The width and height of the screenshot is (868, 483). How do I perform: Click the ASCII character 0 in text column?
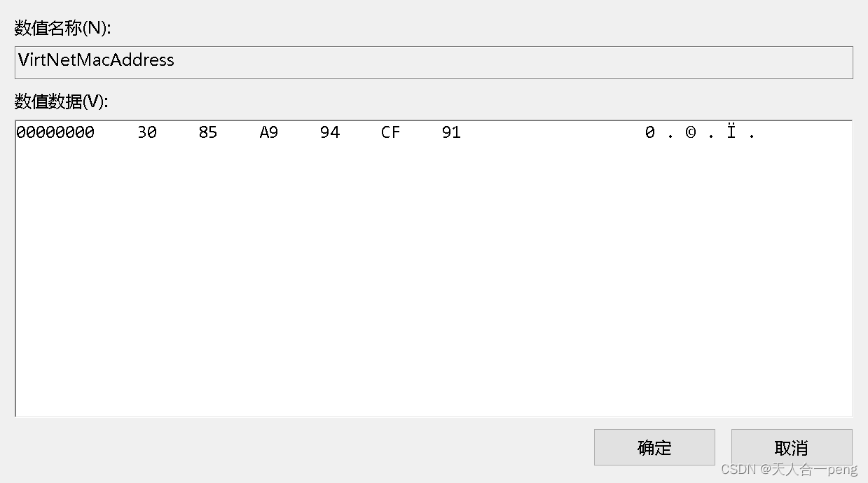coord(650,132)
